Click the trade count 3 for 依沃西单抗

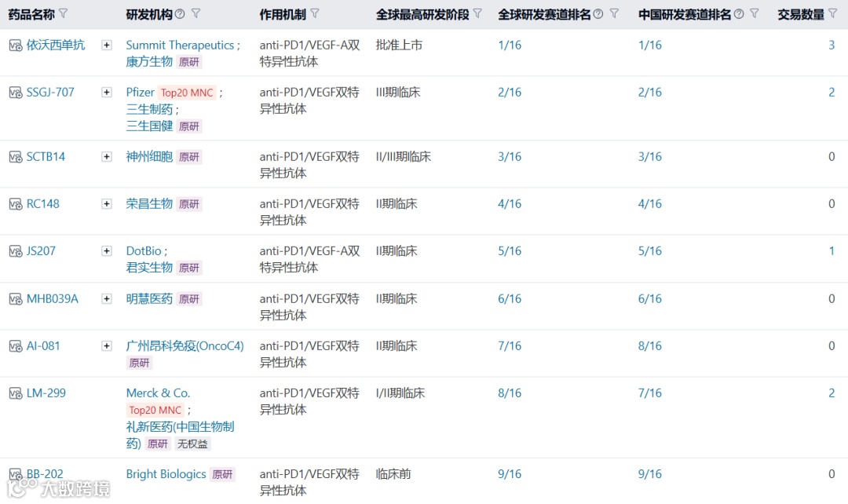(x=832, y=45)
